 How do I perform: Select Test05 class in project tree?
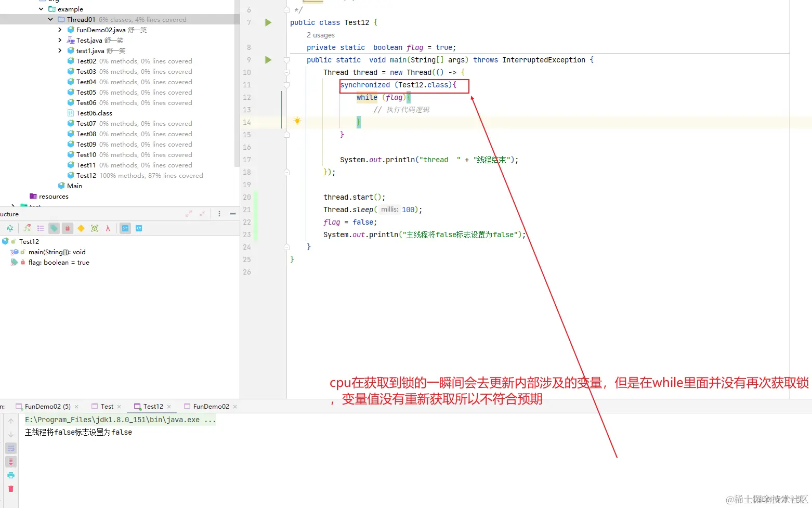[x=86, y=92]
